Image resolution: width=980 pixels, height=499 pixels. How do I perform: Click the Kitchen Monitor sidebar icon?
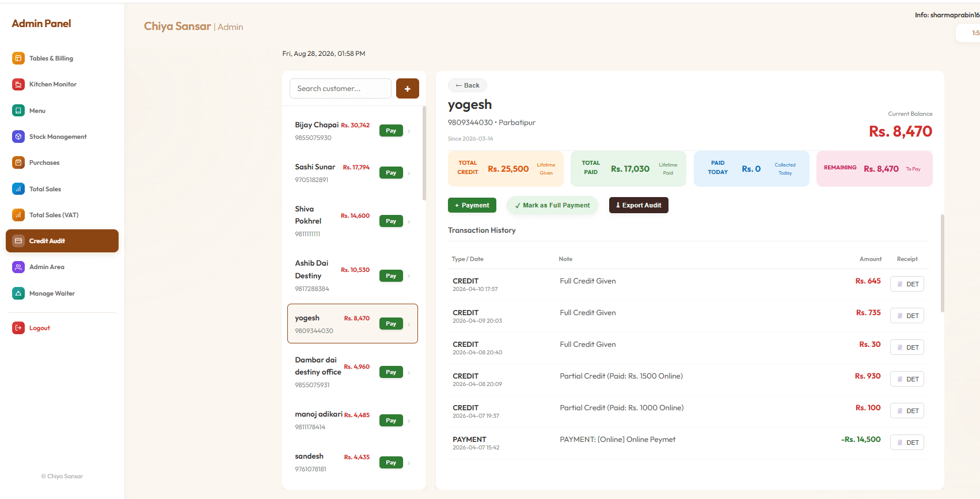(x=18, y=84)
